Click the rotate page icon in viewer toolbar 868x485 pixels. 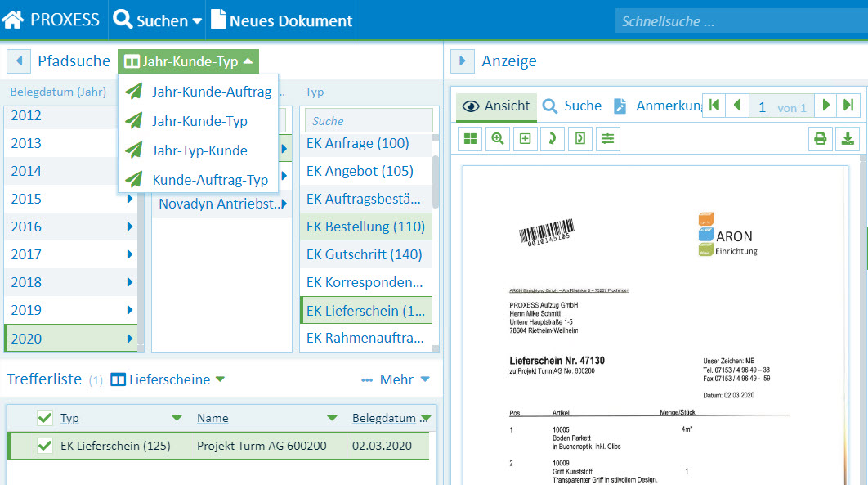[x=552, y=139]
